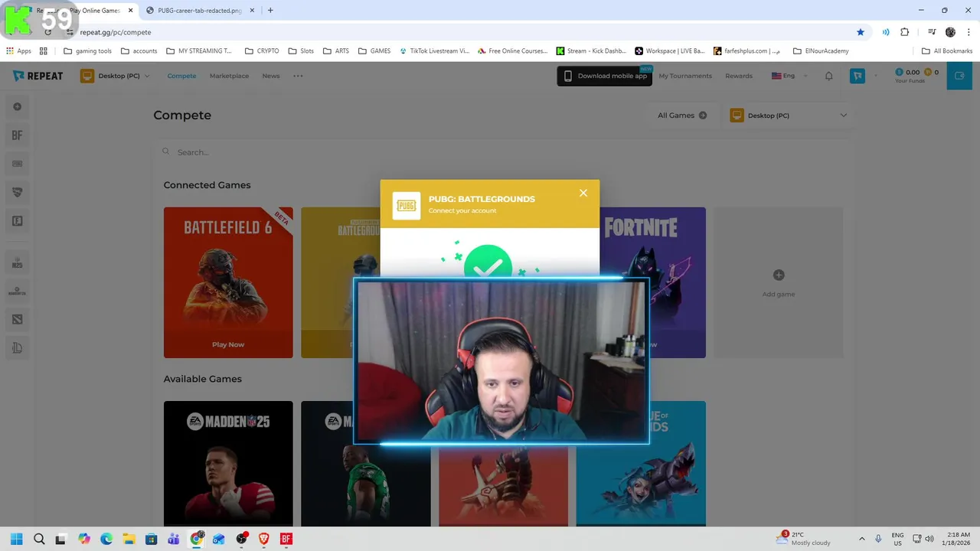The image size is (980, 551).
Task: Open the Apps bookmark shortcut
Action: (18, 51)
